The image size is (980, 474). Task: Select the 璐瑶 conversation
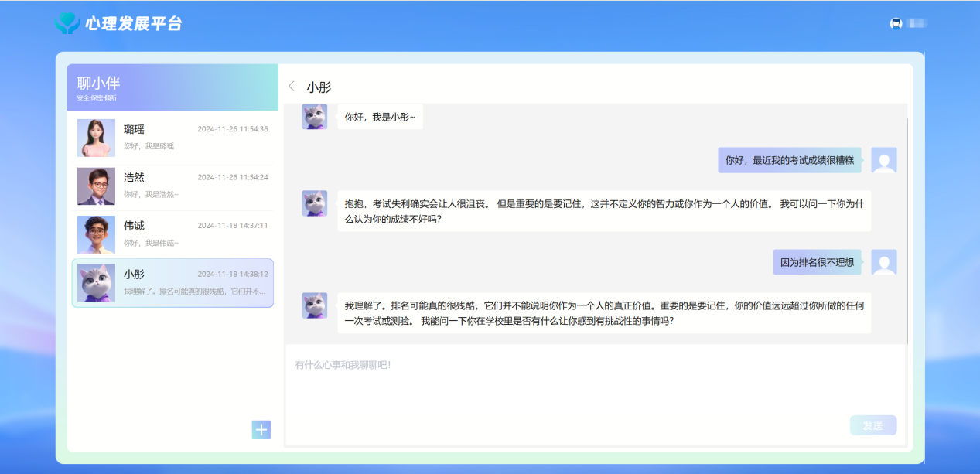(x=178, y=138)
